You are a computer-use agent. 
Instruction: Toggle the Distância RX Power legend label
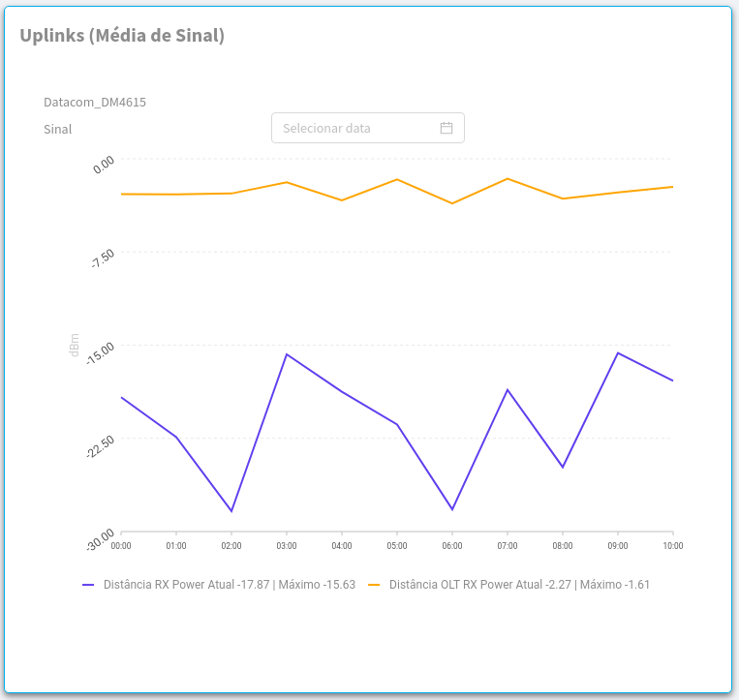[x=229, y=585]
